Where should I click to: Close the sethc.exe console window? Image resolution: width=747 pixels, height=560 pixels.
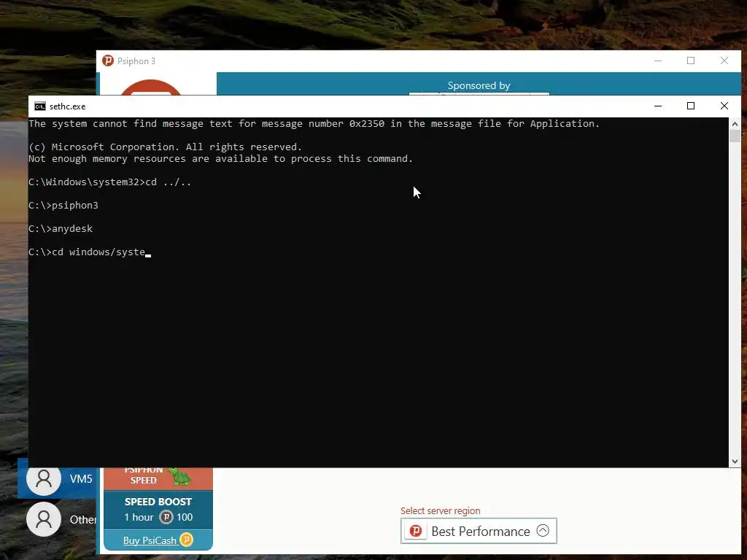point(724,106)
